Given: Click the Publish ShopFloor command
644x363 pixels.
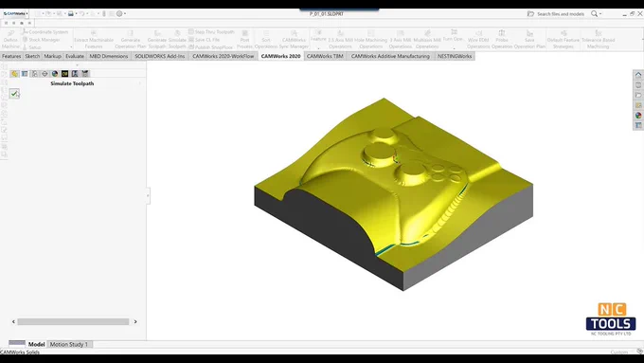Looking at the screenshot, I should point(210,47).
